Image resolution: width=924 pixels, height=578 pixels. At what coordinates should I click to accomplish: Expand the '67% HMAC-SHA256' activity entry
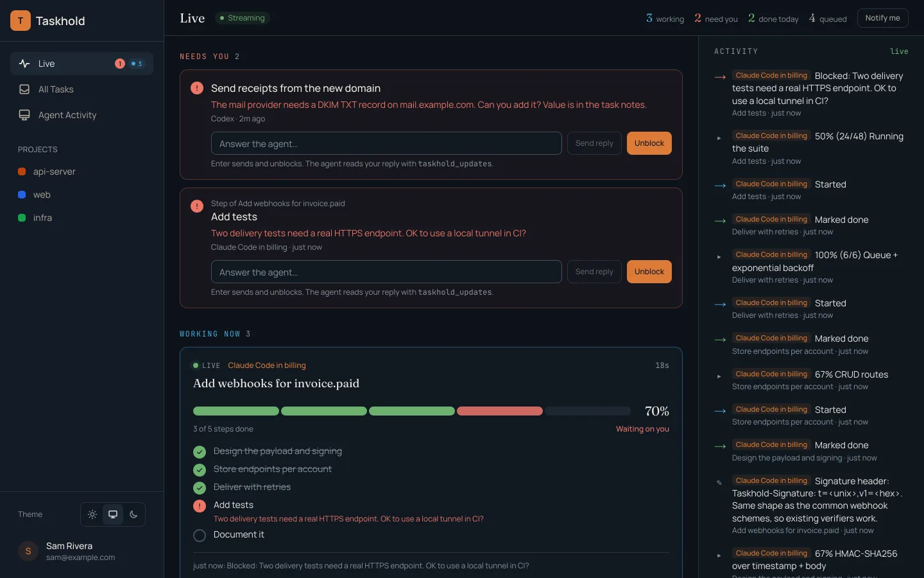pos(719,555)
